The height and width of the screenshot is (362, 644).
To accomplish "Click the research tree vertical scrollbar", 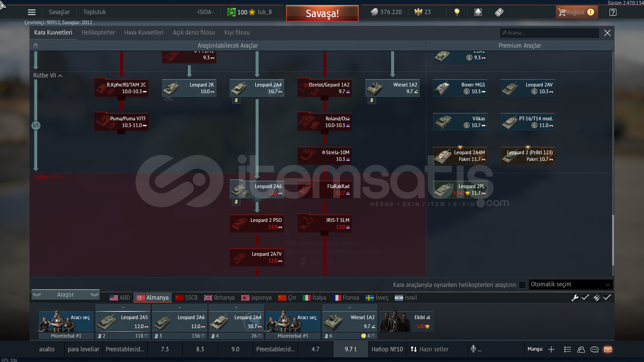I will [613, 240].
